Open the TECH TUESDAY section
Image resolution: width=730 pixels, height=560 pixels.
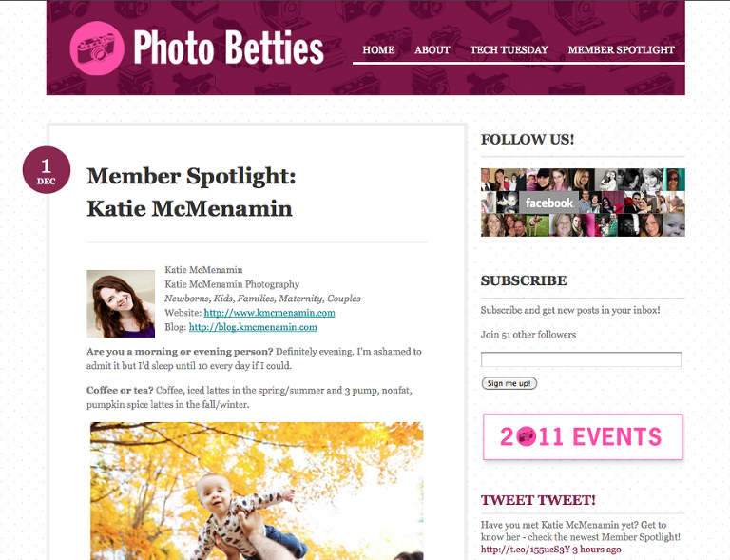(509, 49)
